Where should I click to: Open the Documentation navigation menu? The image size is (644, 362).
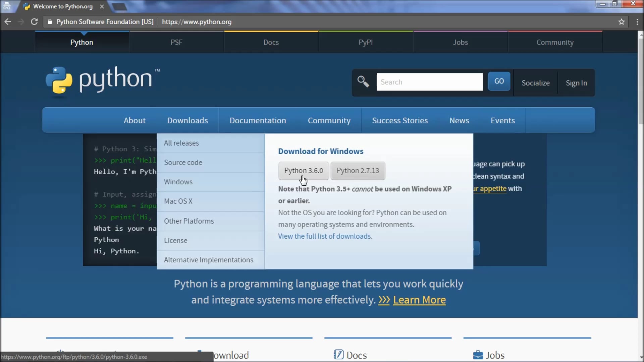pyautogui.click(x=257, y=120)
